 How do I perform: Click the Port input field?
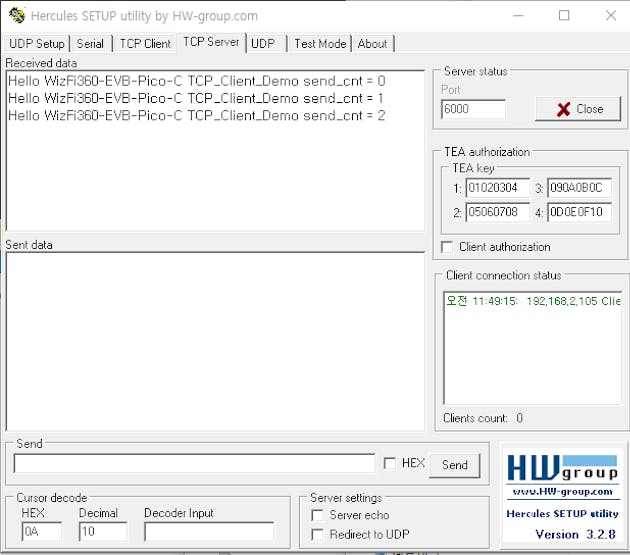473,109
